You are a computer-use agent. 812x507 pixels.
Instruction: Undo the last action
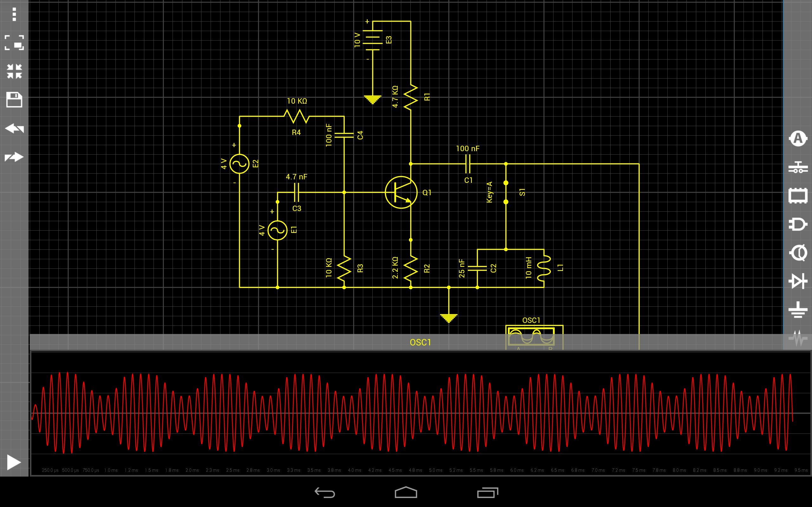[x=14, y=128]
